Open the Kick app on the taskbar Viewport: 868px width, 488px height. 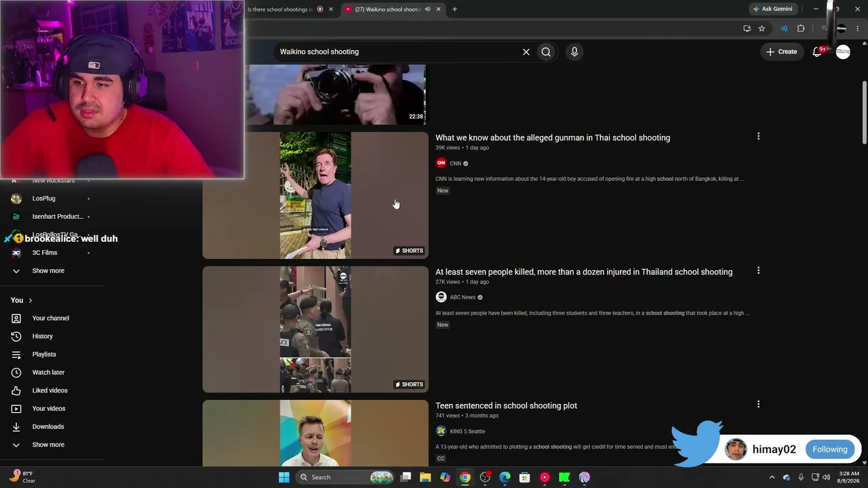(564, 477)
